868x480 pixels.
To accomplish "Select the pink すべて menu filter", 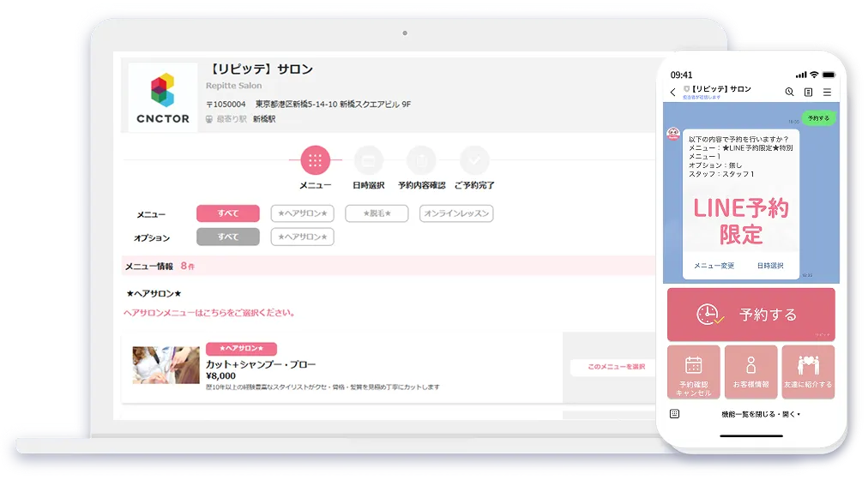I will tap(227, 213).
